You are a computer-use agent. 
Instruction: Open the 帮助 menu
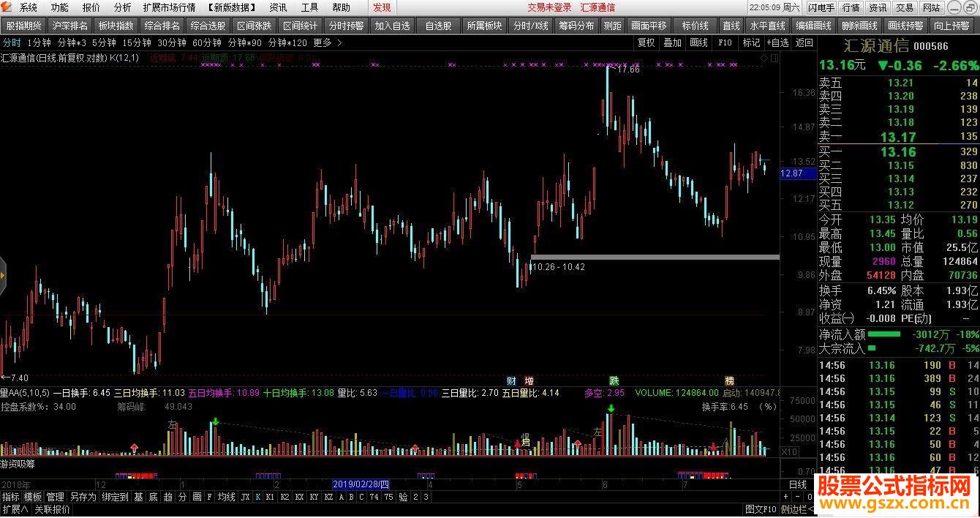(x=341, y=7)
